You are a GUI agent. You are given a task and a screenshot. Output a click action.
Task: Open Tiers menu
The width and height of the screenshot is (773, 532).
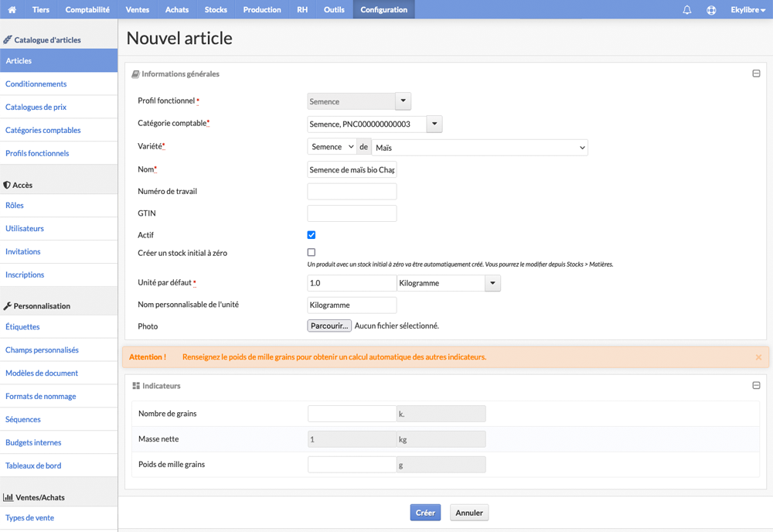click(41, 9)
